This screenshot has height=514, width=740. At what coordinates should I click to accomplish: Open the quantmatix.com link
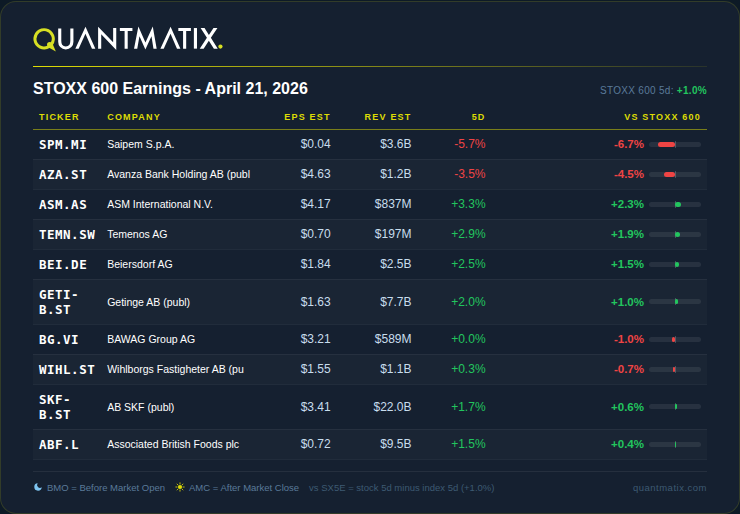coord(669,488)
